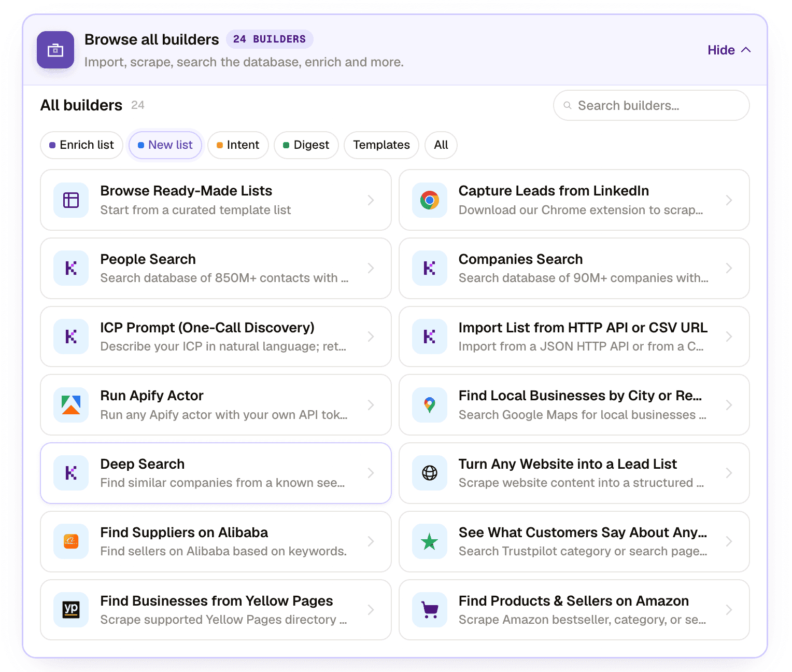Screen dimensions: 792x672
Task: Click the table icon for Browse Ready-Made Lists
Action: click(x=71, y=200)
